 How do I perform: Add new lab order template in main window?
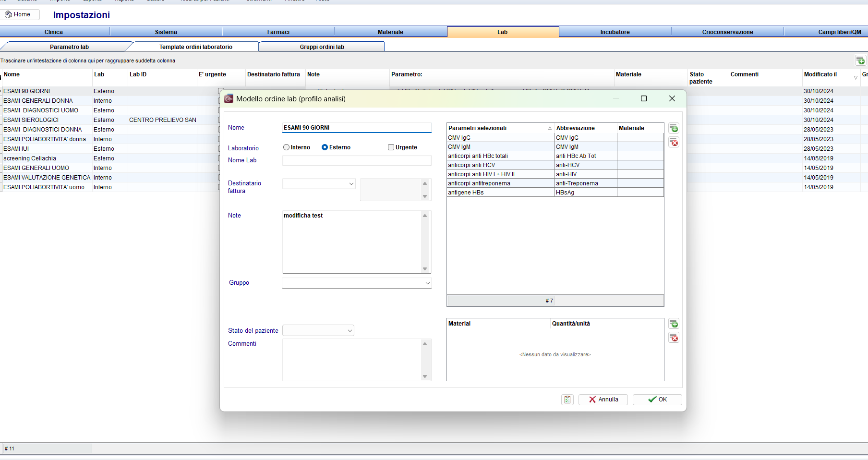(x=860, y=61)
